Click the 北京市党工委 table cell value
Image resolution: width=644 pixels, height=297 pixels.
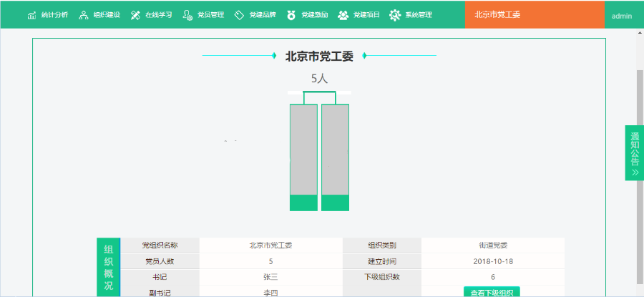coord(270,245)
